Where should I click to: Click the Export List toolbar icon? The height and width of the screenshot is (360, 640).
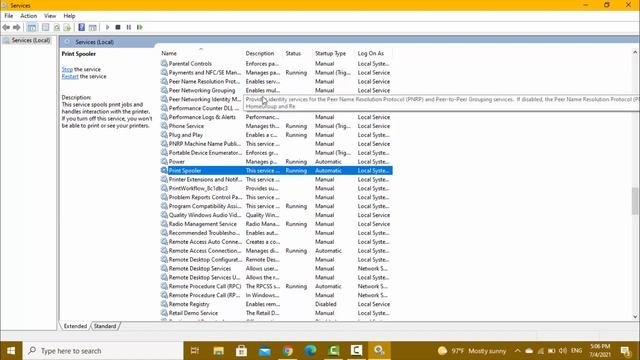[x=67, y=27]
